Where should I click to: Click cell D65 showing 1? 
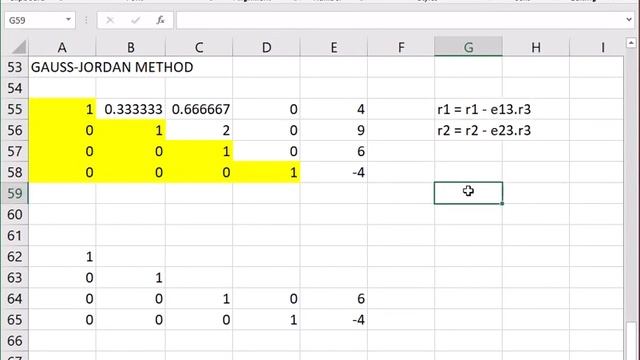[266, 320]
